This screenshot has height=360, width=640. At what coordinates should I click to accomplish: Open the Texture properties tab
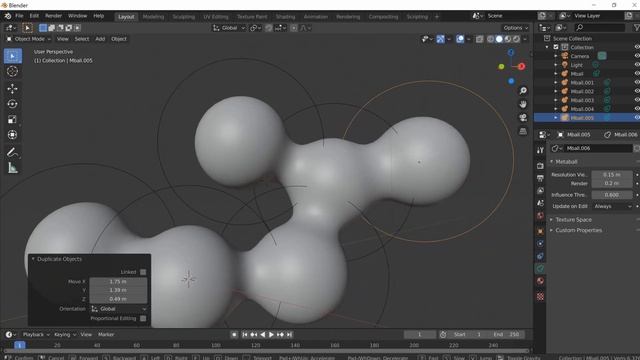point(540,296)
